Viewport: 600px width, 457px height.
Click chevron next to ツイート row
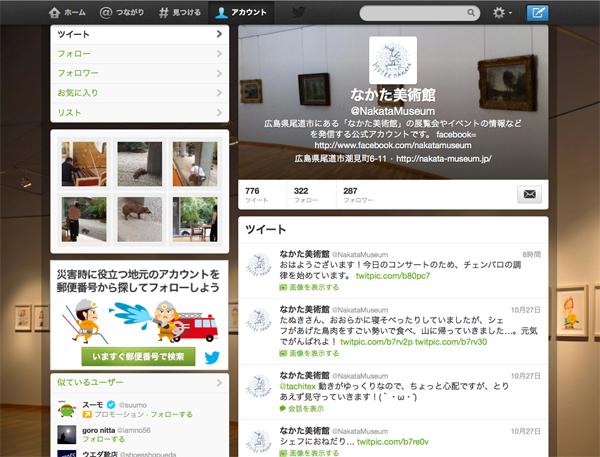tap(219, 34)
